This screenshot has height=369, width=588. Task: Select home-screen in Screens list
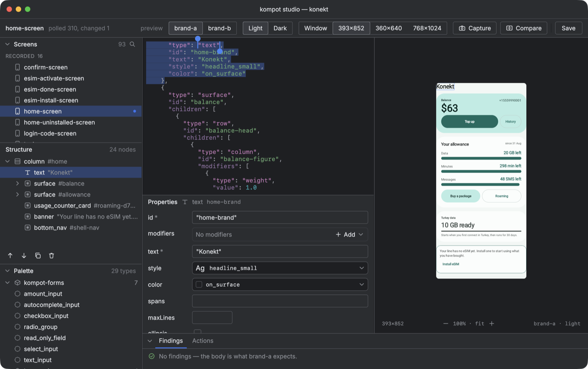(71, 111)
